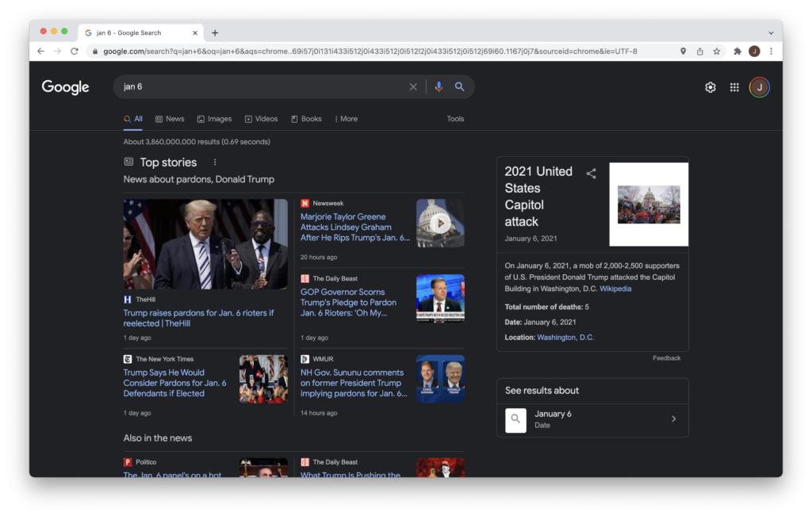Clear the search box with X
The height and width of the screenshot is (516, 812).
coord(412,87)
